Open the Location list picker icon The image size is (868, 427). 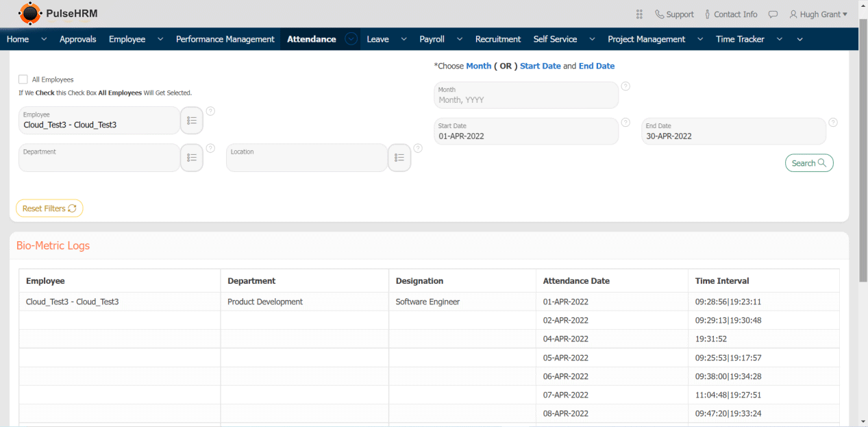point(399,158)
